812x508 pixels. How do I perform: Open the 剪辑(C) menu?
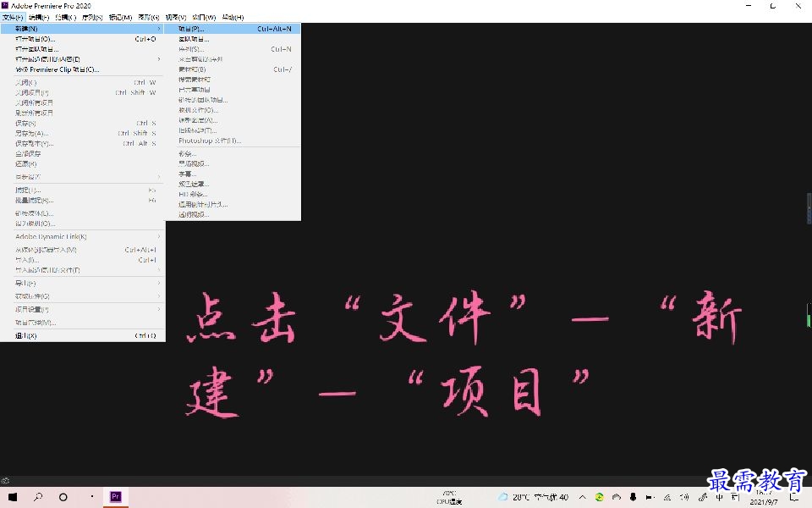pyautogui.click(x=66, y=17)
